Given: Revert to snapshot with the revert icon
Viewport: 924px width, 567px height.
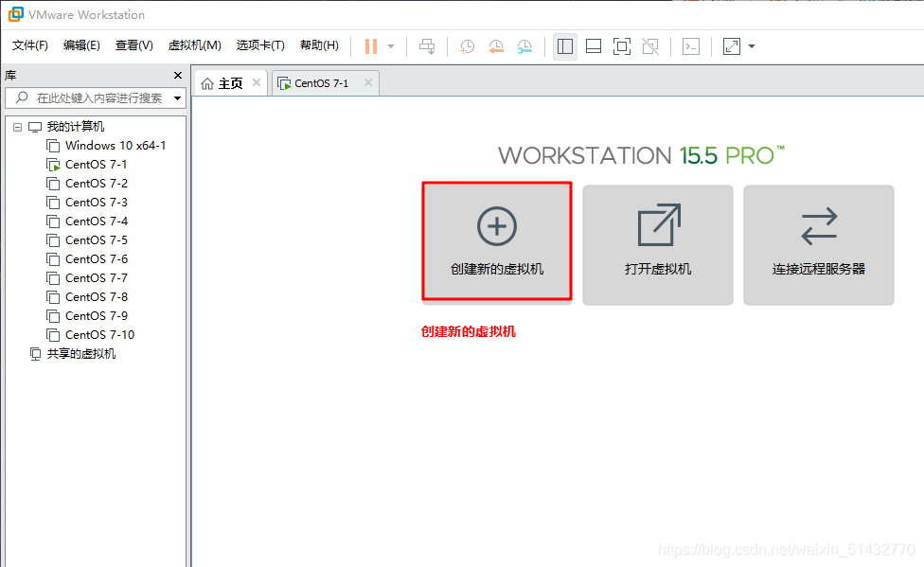Looking at the screenshot, I should pyautogui.click(x=496, y=45).
